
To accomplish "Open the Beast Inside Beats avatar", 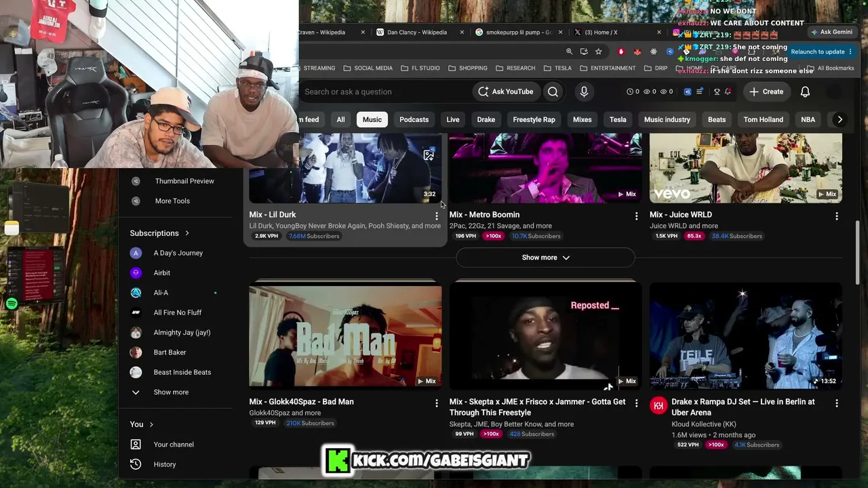I will [136, 372].
